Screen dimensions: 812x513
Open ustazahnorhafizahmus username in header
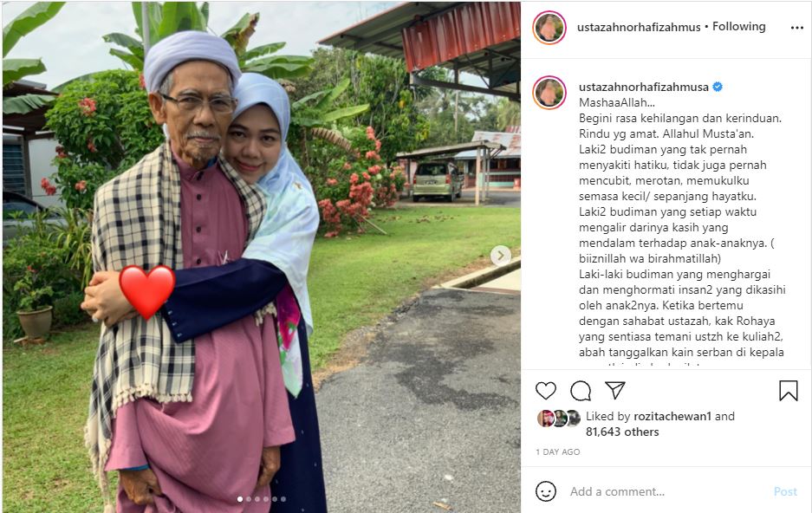pyautogui.click(x=639, y=27)
